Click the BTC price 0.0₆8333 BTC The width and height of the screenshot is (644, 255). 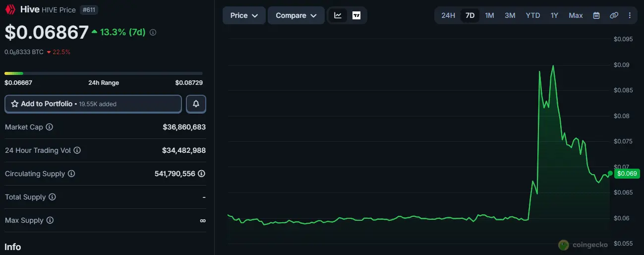click(x=24, y=52)
